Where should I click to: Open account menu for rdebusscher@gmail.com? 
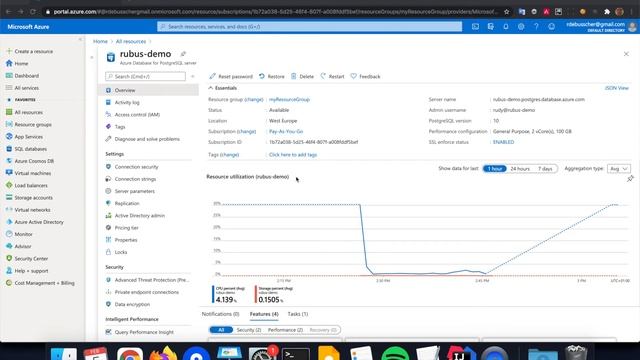point(600,27)
